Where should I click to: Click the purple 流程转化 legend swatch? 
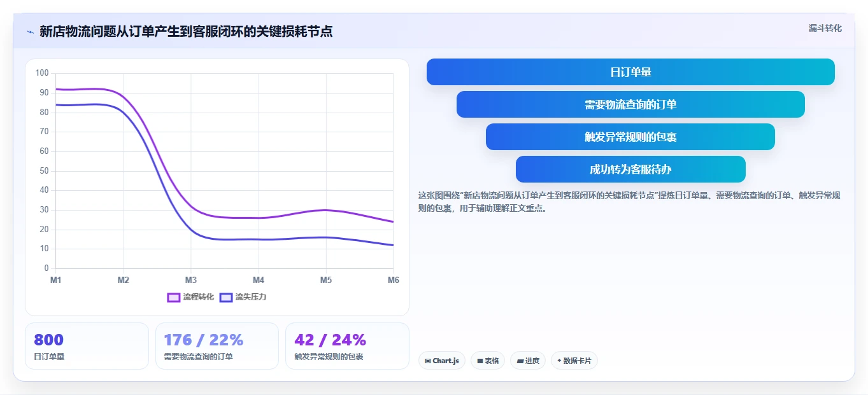[174, 297]
